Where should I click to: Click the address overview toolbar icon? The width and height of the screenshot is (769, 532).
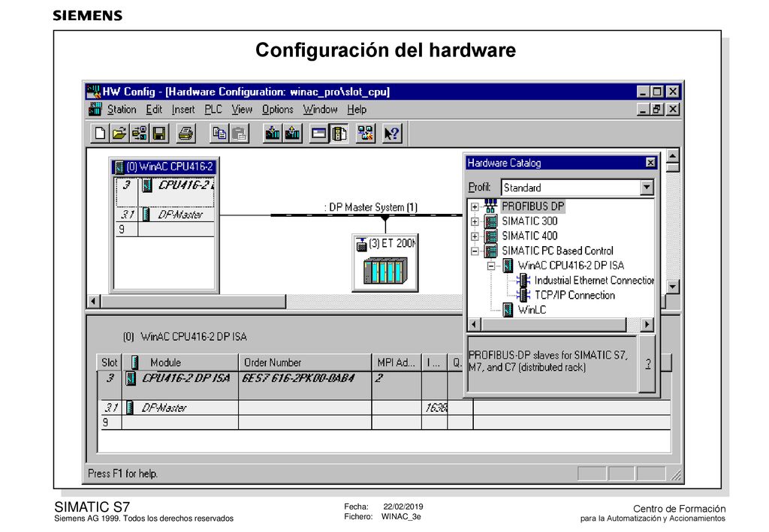coord(318,134)
